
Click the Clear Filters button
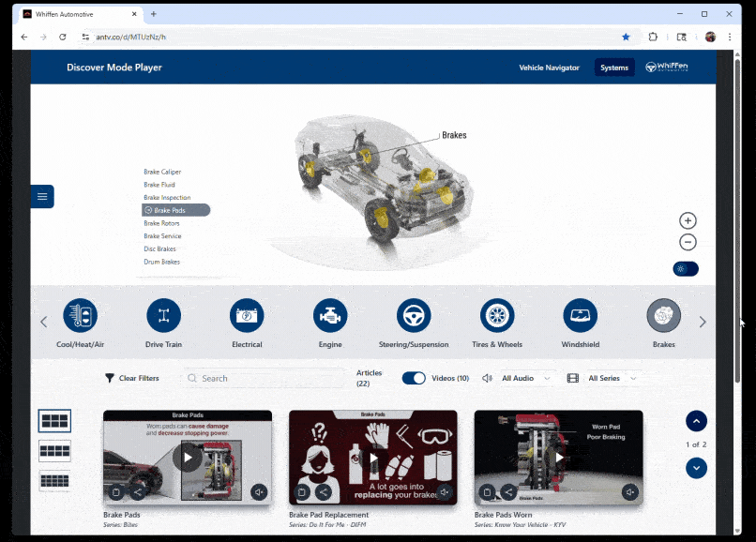pos(131,378)
